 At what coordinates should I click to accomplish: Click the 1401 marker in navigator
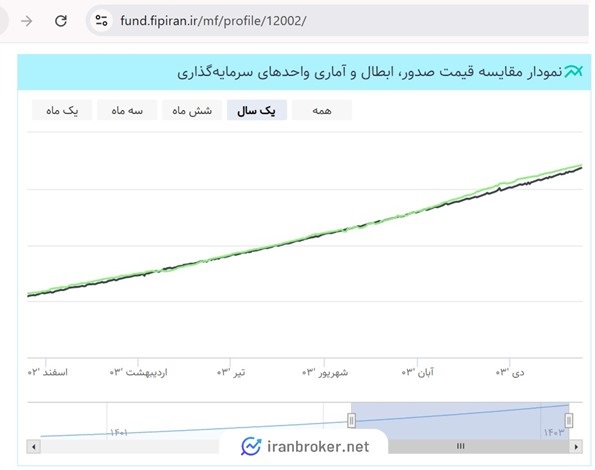[119, 432]
